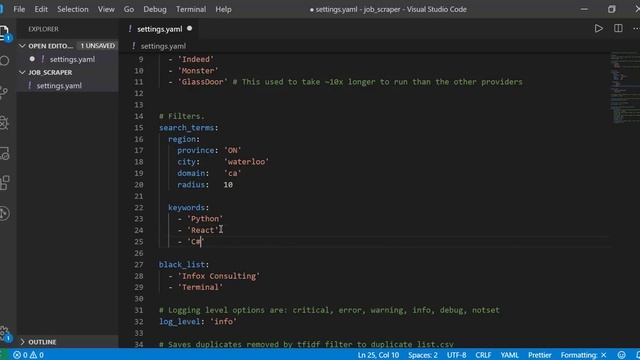This screenshot has height=360, width=640.
Task: Place cursor on line 25 keyword 'C#
Action: click(x=196, y=242)
